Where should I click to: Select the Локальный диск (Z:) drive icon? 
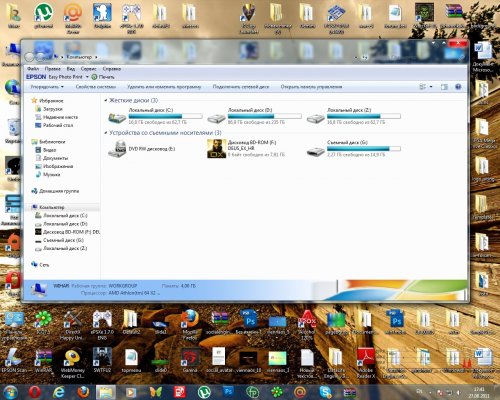[x=316, y=118]
